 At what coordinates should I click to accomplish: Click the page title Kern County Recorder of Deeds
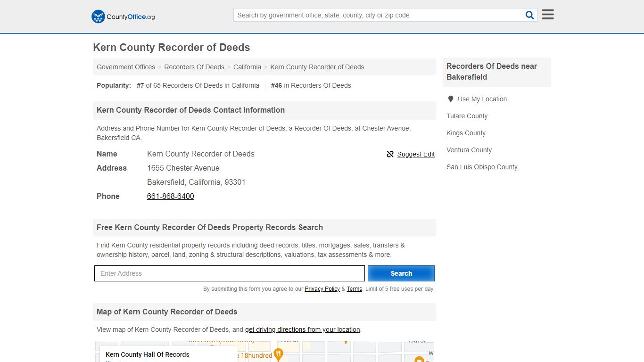tap(172, 48)
